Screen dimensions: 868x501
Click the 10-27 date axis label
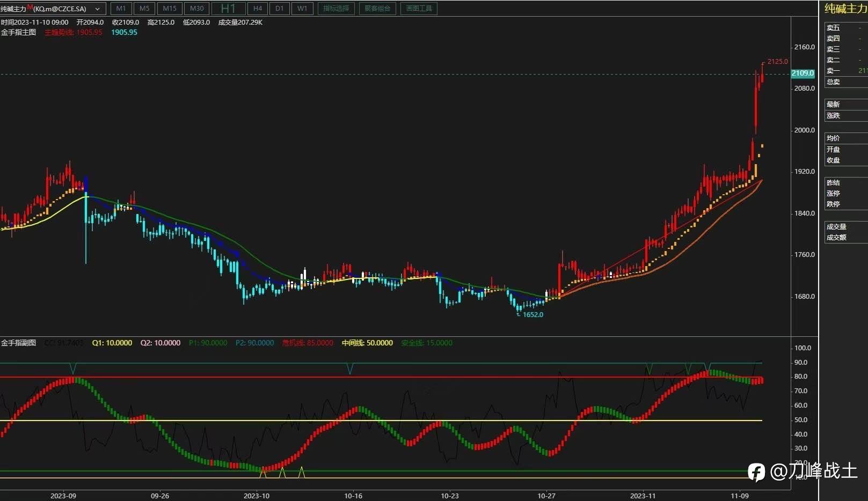546,496
